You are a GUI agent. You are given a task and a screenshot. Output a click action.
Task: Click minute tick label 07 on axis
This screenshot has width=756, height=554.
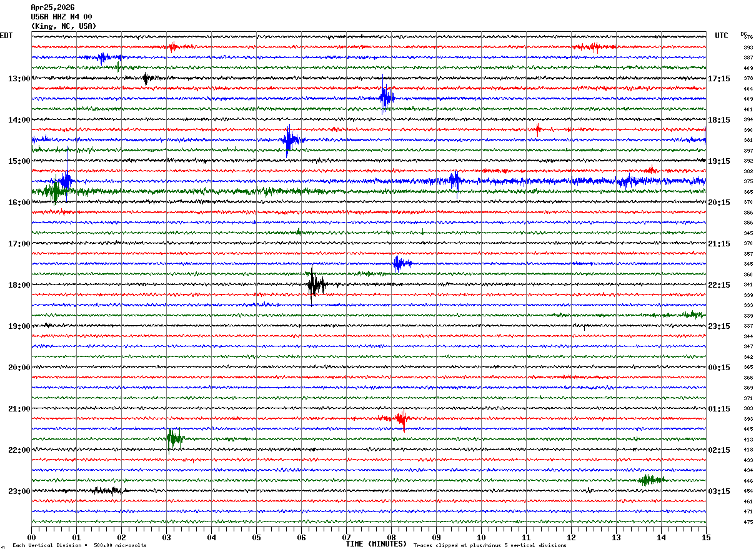point(346,537)
